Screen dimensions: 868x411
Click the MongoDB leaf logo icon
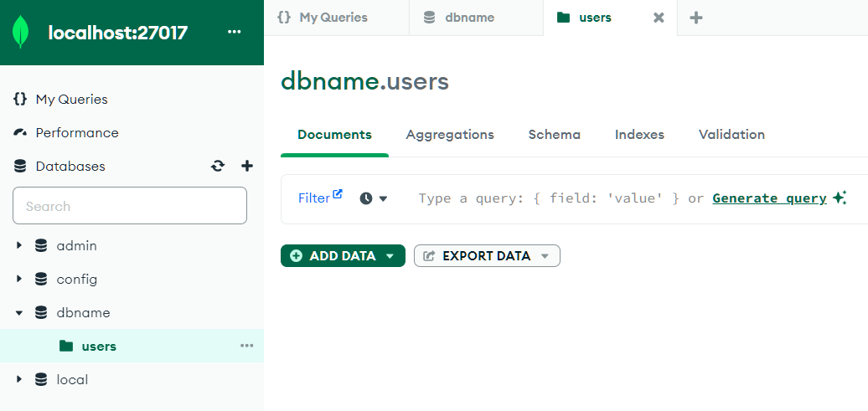pyautogui.click(x=22, y=33)
